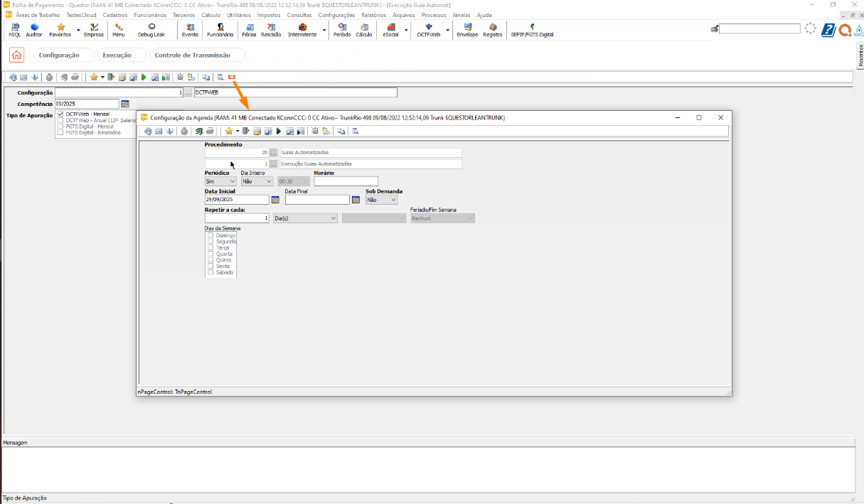Open the Envelope toolbar icon
The image size is (864, 504).
(467, 30)
